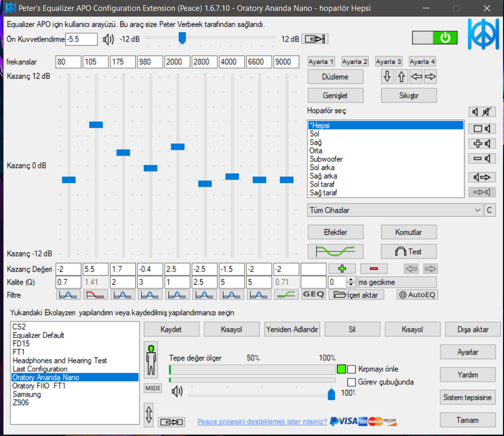Click the speaker with right arrow copy button
Viewport: 504px width, 436px height.
coord(482,177)
